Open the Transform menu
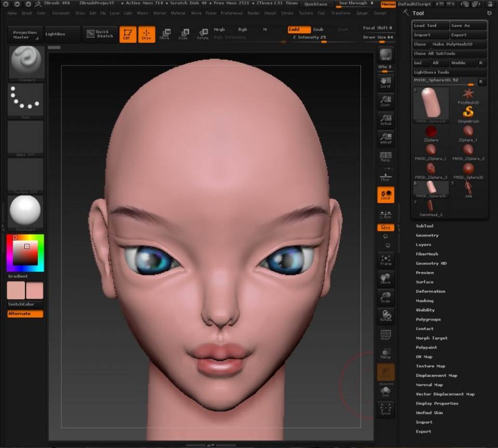The height and width of the screenshot is (448, 498). click(340, 13)
